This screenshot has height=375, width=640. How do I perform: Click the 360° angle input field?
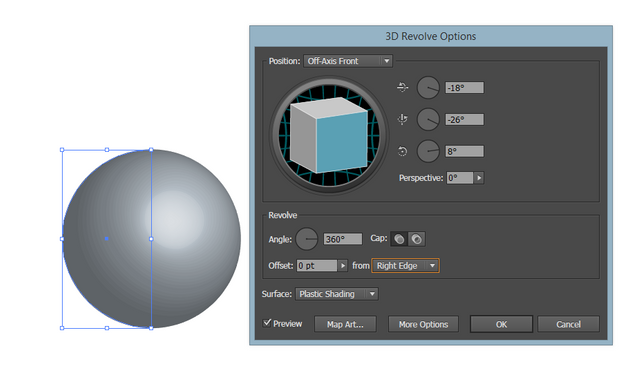point(343,239)
